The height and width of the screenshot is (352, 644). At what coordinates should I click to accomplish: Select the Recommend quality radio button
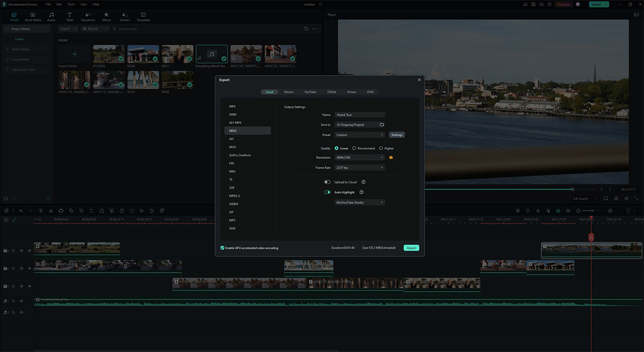354,148
